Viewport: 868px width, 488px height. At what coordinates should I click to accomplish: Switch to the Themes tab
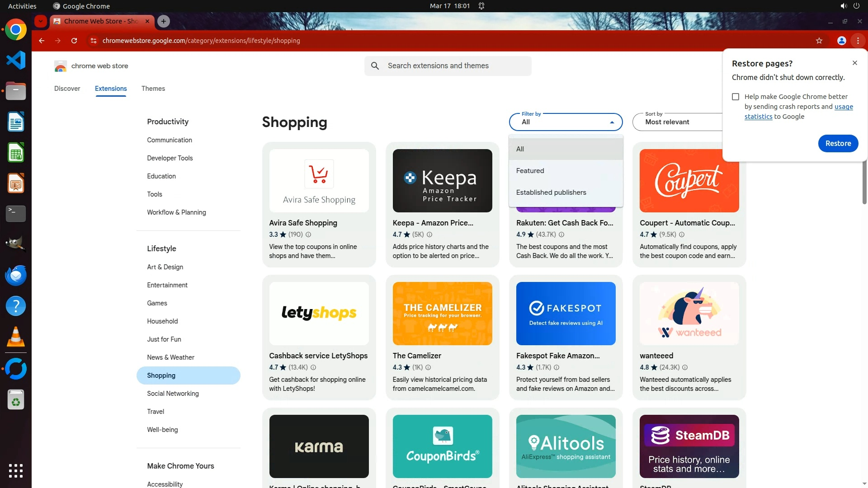pyautogui.click(x=153, y=89)
